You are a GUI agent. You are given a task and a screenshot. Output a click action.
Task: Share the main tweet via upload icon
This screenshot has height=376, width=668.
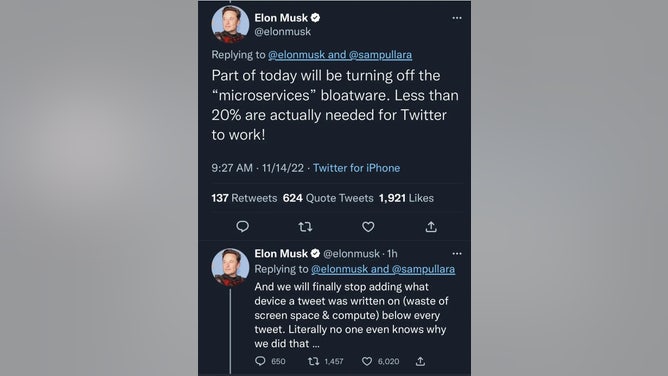[431, 227]
